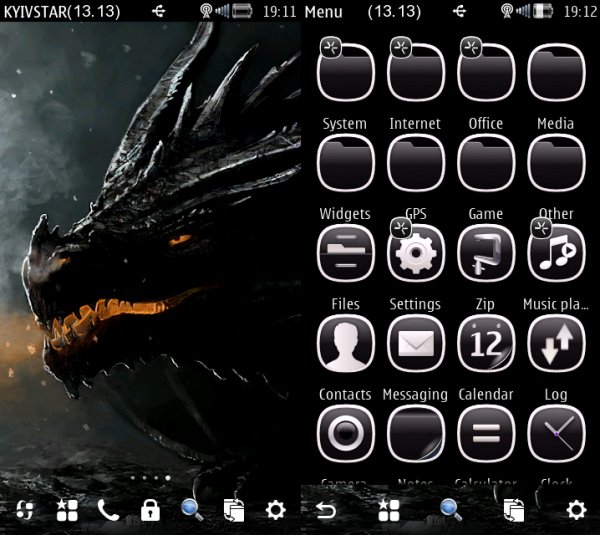Open the Calculator app
Screen dimensions: 600x535
click(x=486, y=434)
